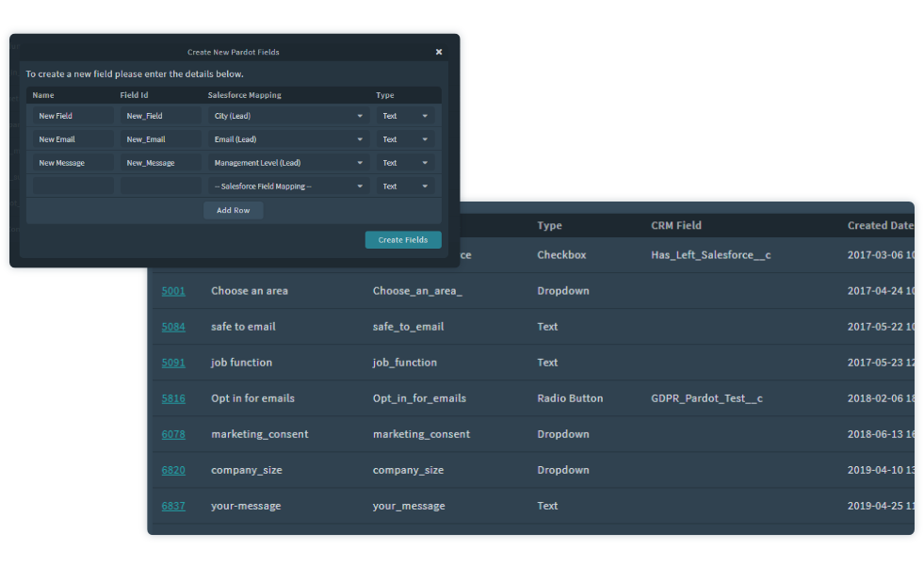This screenshot has width=924, height=566.
Task: Open field ID link 5084
Action: point(173,327)
